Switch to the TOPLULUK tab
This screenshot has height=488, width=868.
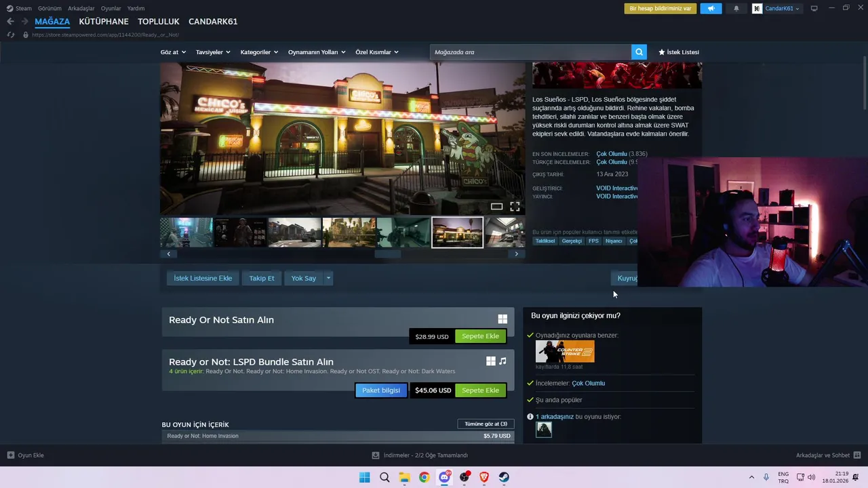159,22
